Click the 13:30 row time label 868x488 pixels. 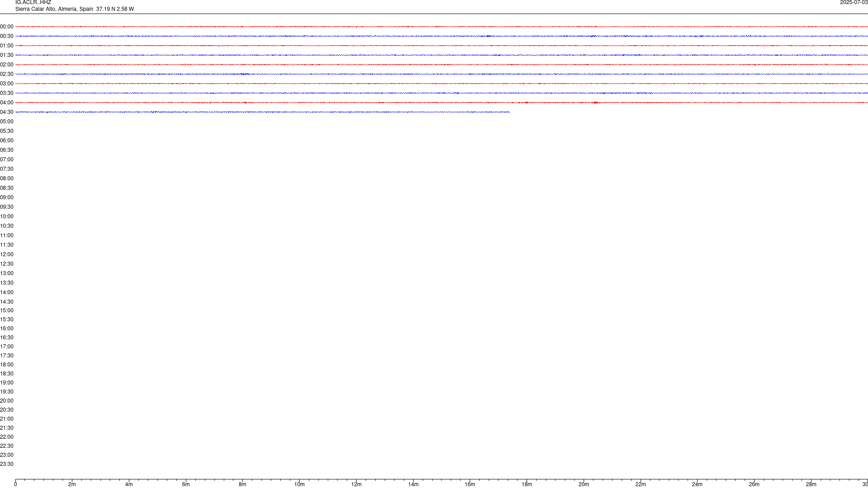7,283
